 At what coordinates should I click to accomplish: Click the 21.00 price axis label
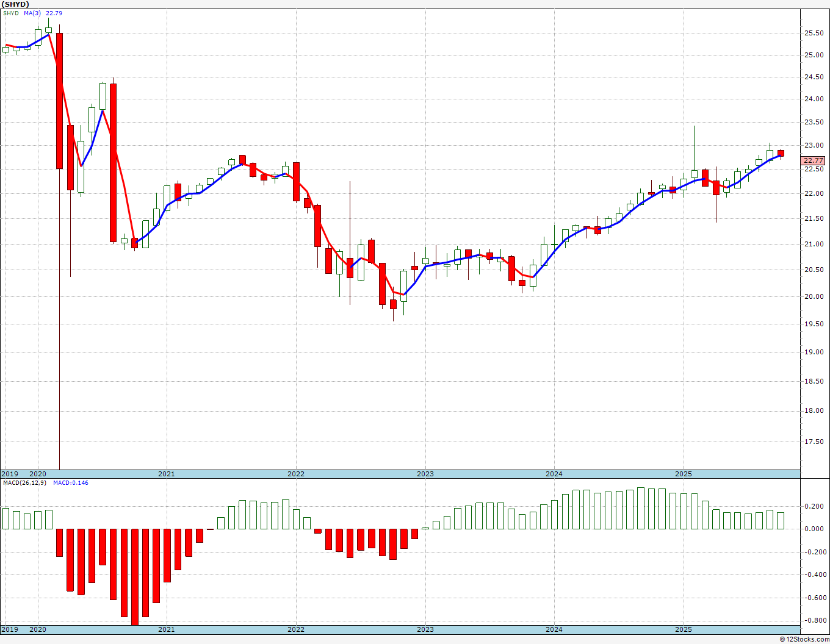pos(814,244)
